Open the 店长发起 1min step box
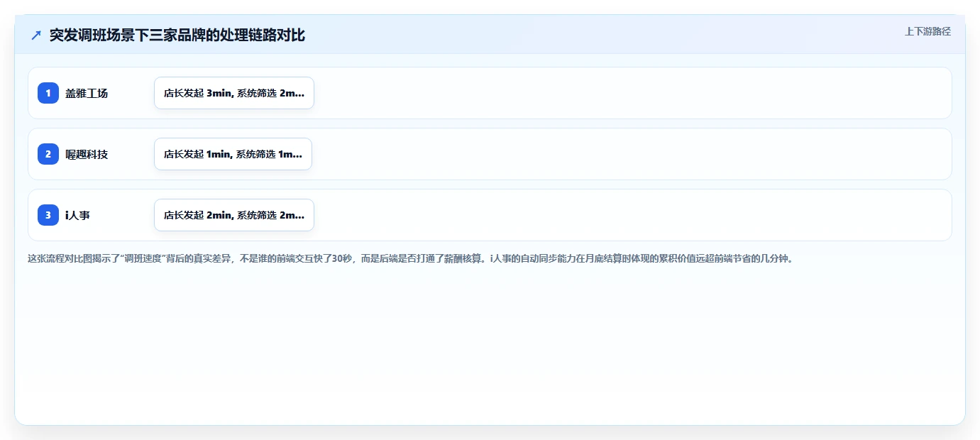The height and width of the screenshot is (440, 980). 233,154
